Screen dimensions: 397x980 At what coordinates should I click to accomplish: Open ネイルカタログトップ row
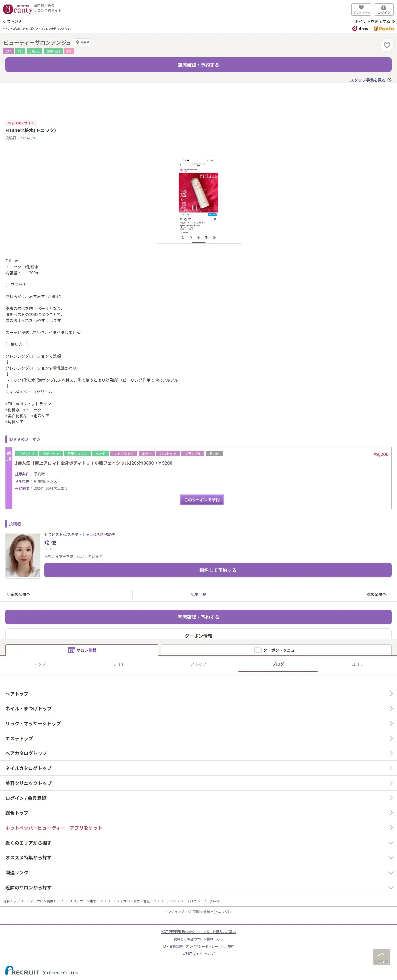click(198, 768)
